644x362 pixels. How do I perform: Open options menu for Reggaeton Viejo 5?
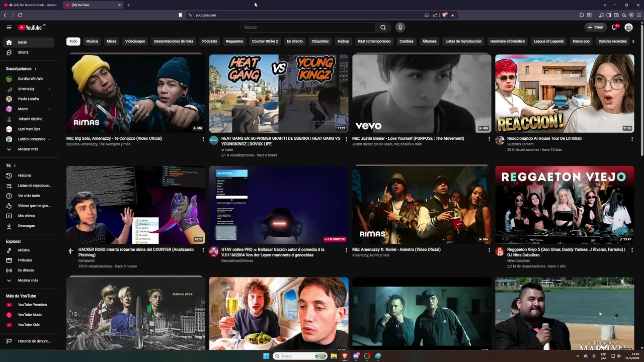pyautogui.click(x=632, y=250)
